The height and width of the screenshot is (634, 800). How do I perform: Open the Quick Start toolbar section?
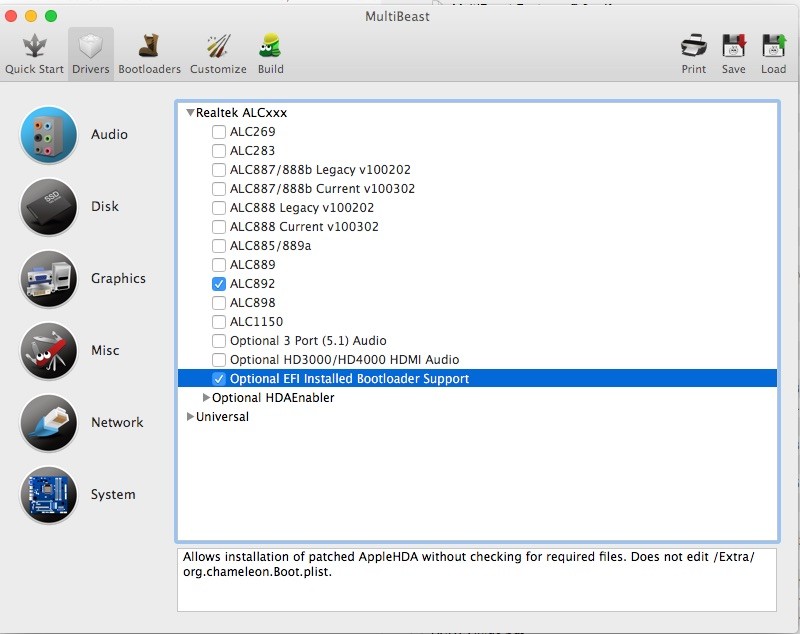point(34,54)
